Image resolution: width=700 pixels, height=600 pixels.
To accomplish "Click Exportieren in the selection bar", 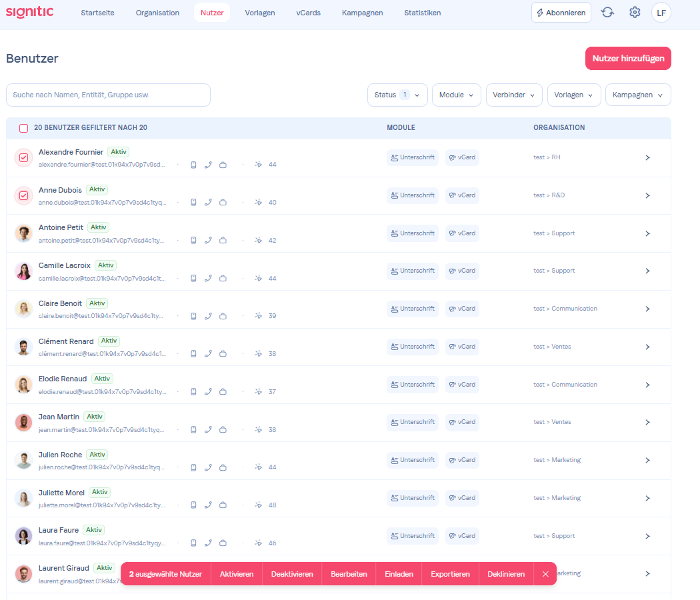I will pyautogui.click(x=450, y=574).
